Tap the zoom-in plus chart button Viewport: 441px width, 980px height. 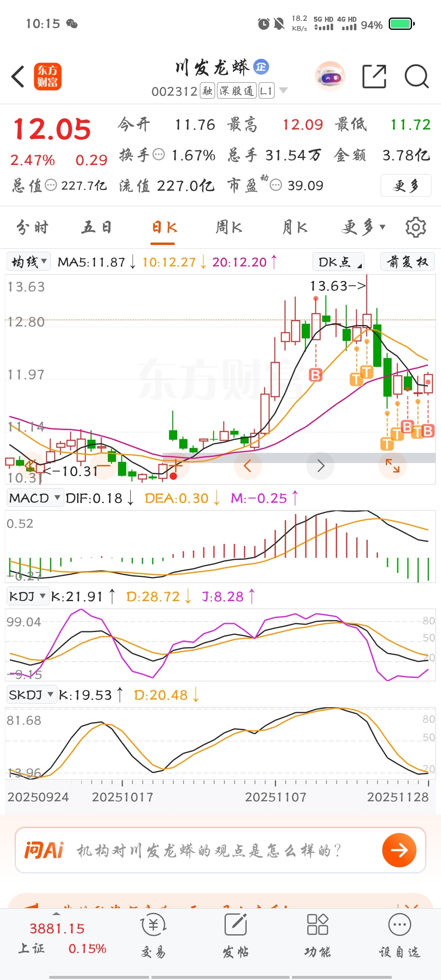[176, 465]
